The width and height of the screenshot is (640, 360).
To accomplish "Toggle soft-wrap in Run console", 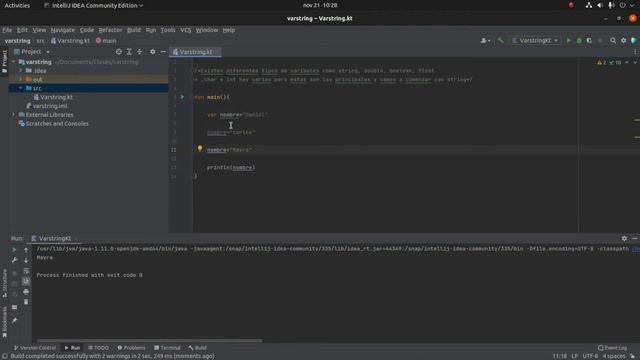I will pos(26,271).
